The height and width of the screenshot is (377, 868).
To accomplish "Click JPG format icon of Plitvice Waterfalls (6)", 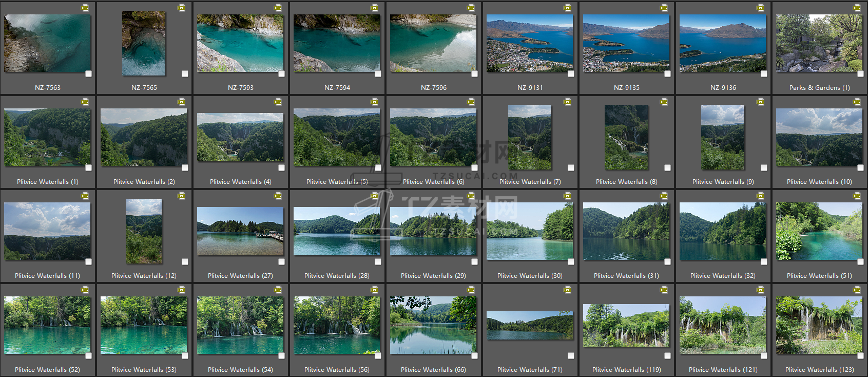I will coord(471,102).
